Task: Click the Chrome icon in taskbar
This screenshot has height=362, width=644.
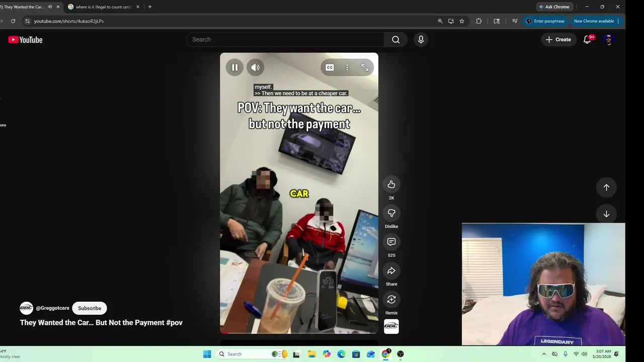Action: click(x=386, y=354)
